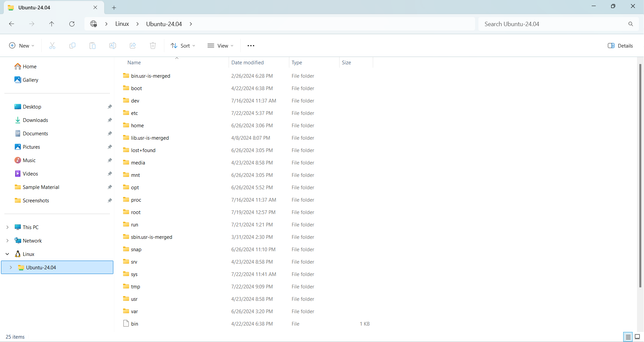Expand Ubuntu-24.04 in the sidebar tree
The image size is (644, 342).
[11, 267]
